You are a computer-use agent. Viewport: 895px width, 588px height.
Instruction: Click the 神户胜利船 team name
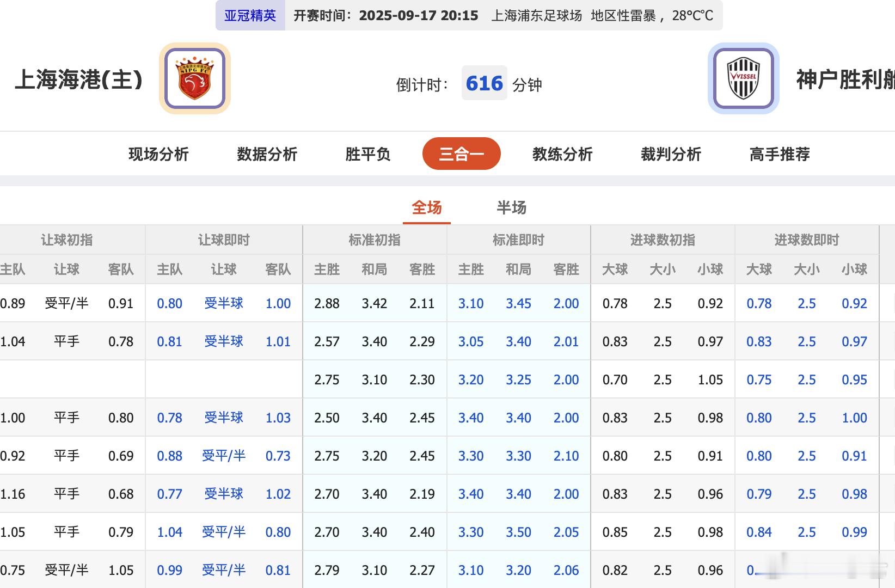click(x=845, y=79)
